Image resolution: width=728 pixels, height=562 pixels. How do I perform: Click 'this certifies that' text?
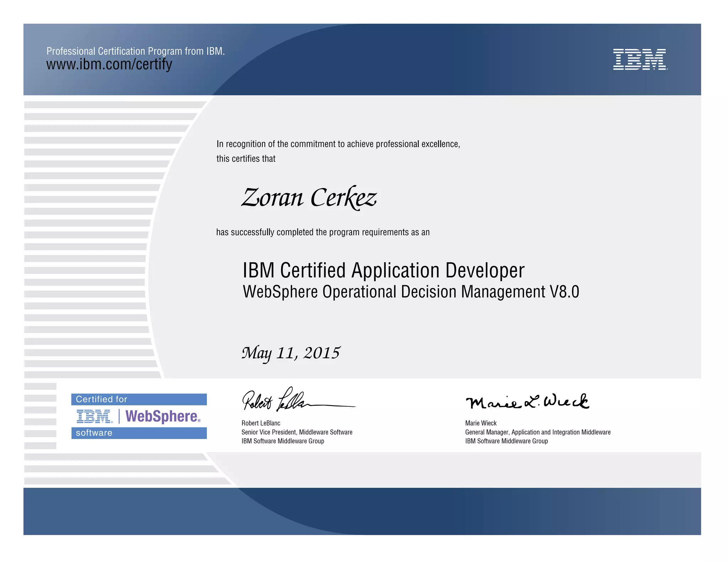pos(246,159)
